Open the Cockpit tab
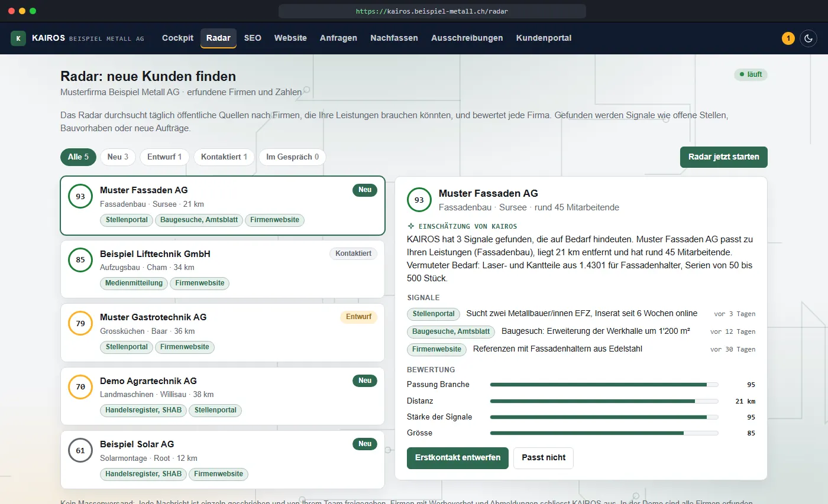This screenshot has height=504, width=828. pyautogui.click(x=178, y=38)
